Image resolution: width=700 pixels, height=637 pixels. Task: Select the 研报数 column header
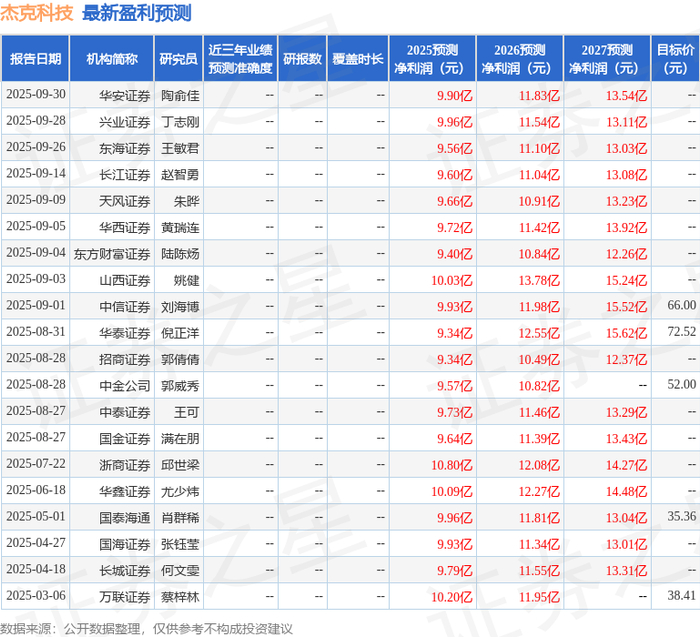pyautogui.click(x=302, y=58)
